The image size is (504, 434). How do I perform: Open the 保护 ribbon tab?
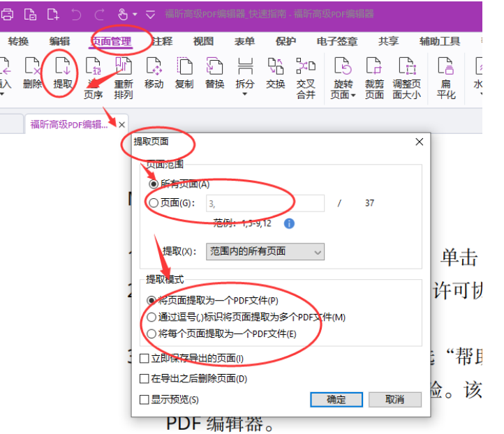[286, 41]
